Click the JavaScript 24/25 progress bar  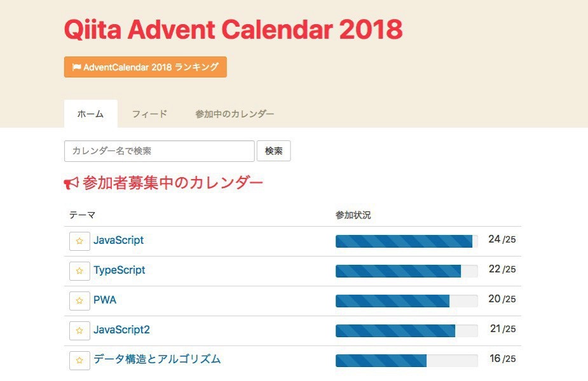(406, 241)
